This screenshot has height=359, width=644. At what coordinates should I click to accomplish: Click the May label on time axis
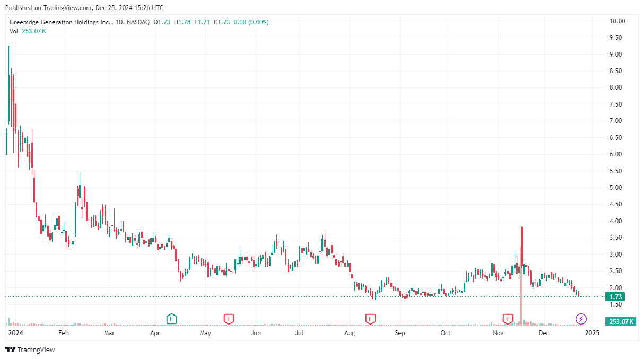click(x=205, y=333)
